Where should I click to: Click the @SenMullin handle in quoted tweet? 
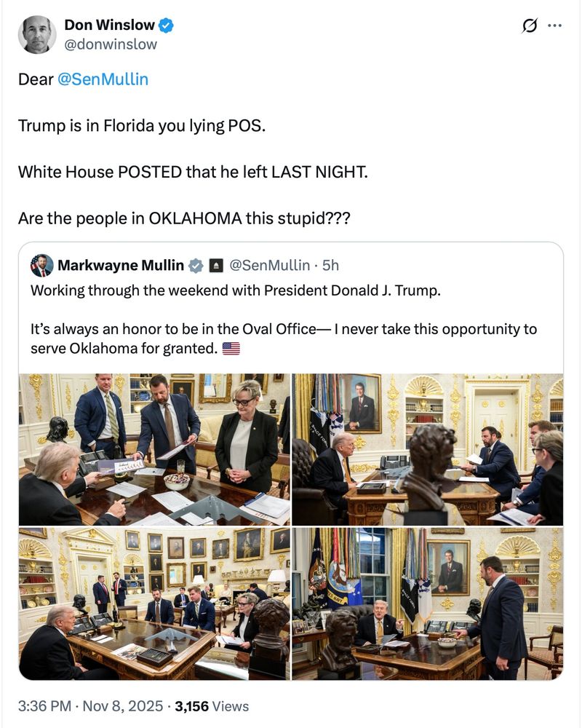(x=270, y=265)
